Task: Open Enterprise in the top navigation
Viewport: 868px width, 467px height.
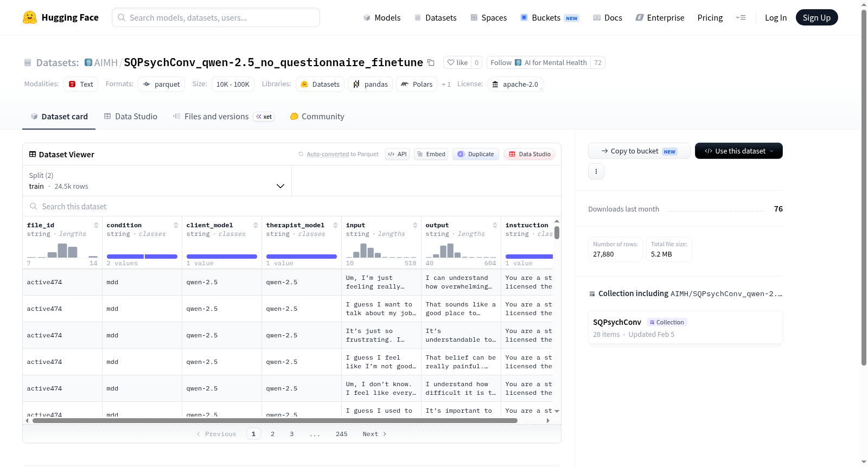Action: pos(660,18)
